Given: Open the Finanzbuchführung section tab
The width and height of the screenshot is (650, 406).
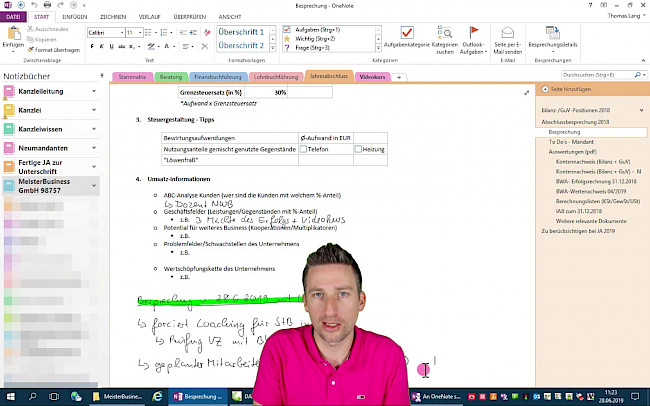Looking at the screenshot, I should [x=219, y=76].
